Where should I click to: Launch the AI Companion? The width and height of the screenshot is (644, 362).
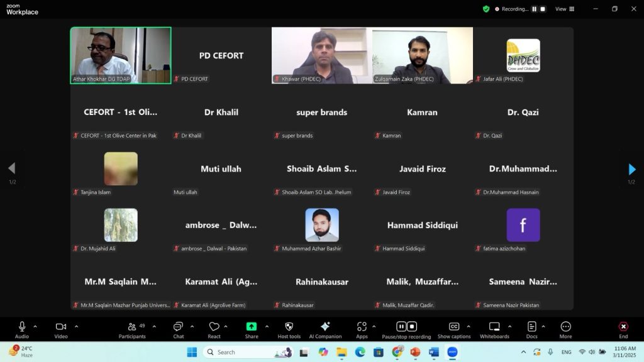(x=325, y=327)
